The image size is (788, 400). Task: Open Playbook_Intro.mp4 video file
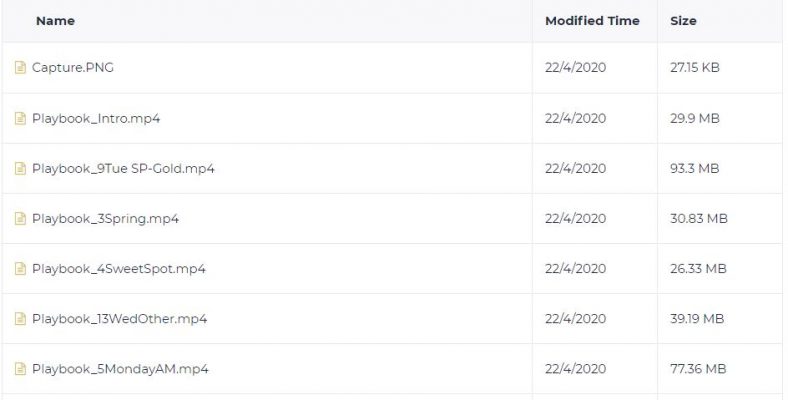96,119
